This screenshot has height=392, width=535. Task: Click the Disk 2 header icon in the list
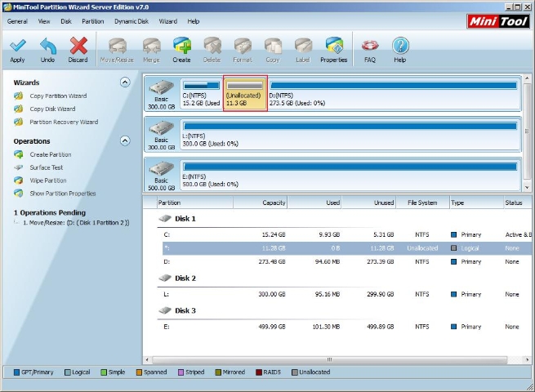point(165,278)
